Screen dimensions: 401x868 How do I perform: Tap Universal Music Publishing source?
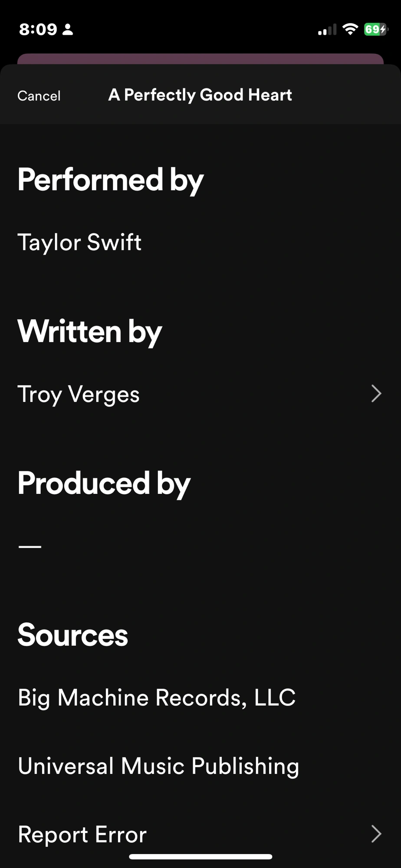[x=158, y=766]
